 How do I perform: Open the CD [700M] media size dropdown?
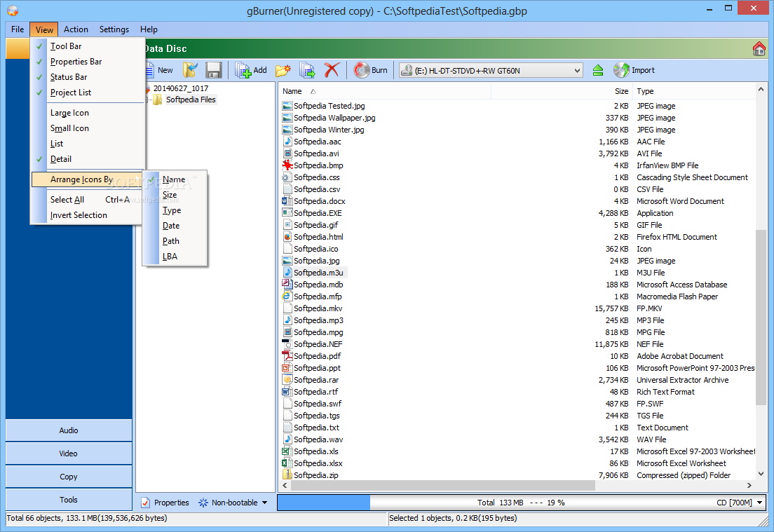[759, 503]
